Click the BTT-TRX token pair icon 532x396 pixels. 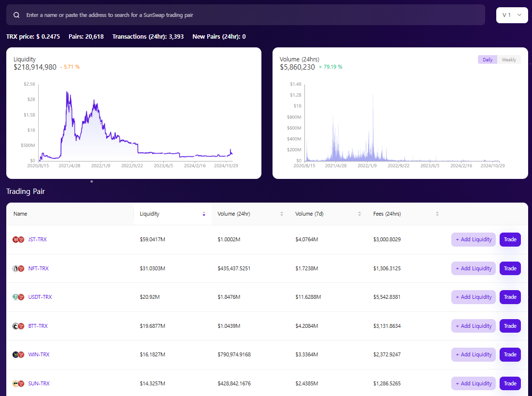pos(18,326)
